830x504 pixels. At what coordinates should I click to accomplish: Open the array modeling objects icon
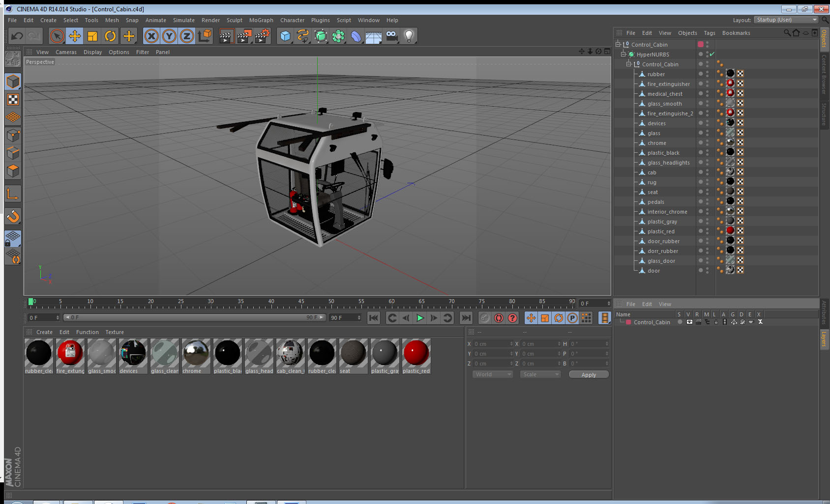(338, 36)
